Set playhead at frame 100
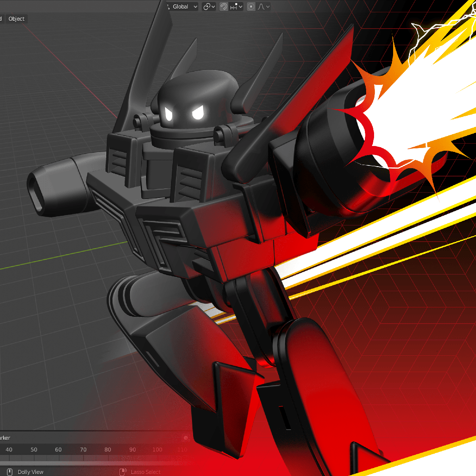Screen dimensions: 476x476 pyautogui.click(x=157, y=449)
